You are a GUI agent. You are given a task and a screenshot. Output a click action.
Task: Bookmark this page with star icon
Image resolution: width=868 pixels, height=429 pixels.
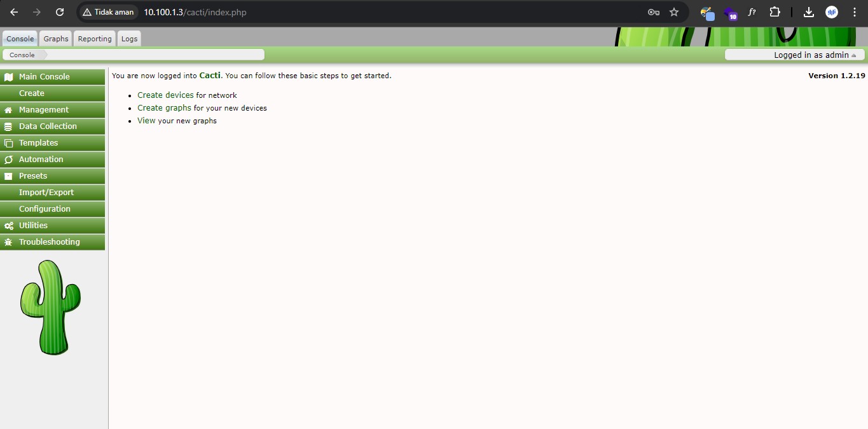[674, 12]
